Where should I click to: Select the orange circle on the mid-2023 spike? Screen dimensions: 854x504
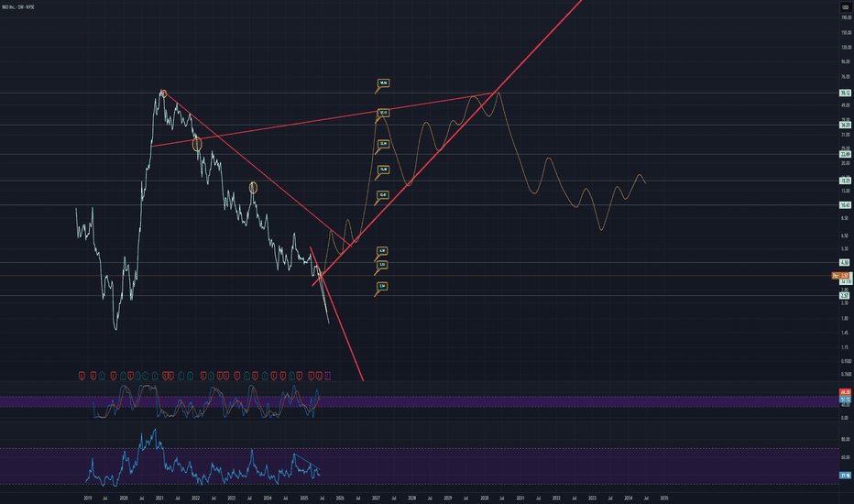point(253,188)
